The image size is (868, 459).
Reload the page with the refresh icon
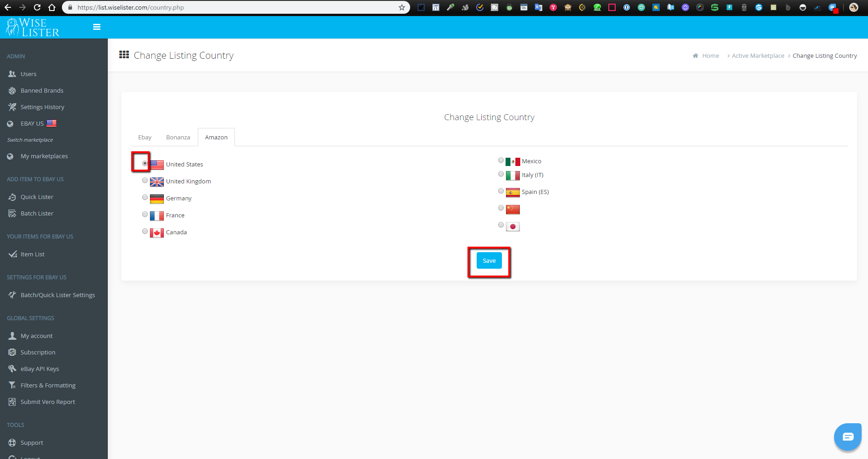[x=37, y=7]
